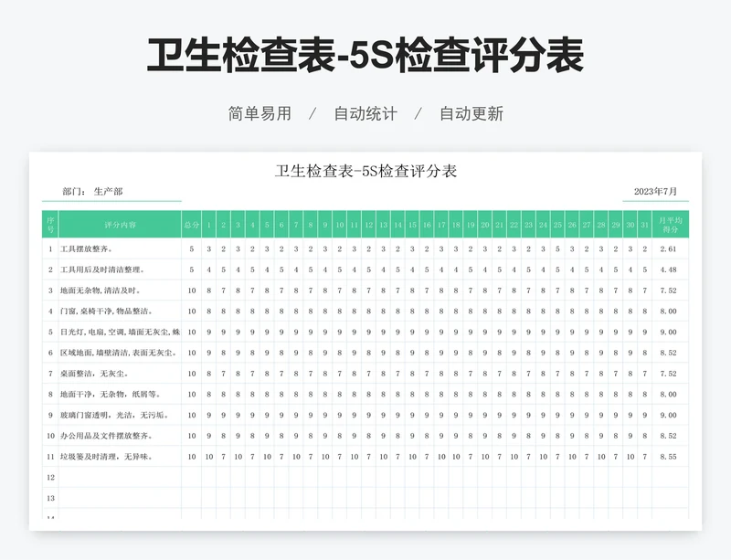The width and height of the screenshot is (731, 560).
Task: Select the day 31 column header
Action: (x=644, y=225)
